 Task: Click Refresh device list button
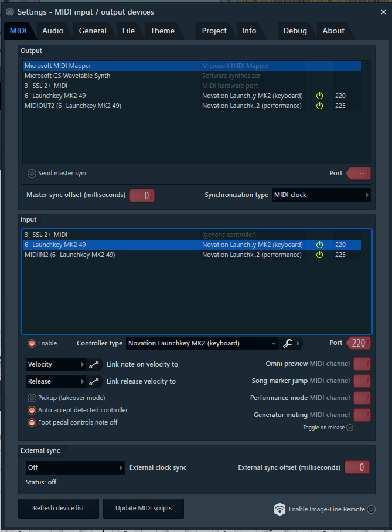pos(59,509)
